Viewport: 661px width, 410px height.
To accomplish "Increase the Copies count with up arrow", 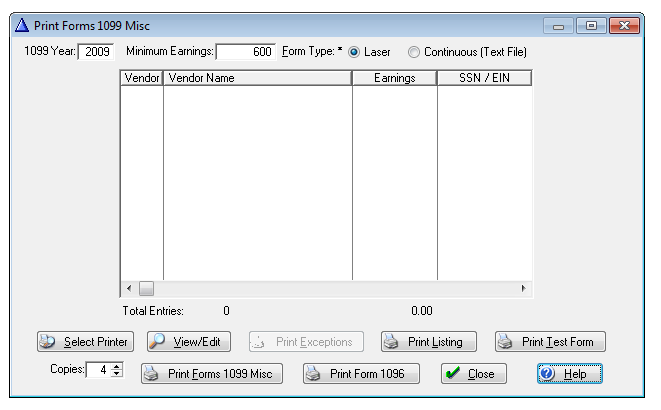I will (x=117, y=366).
